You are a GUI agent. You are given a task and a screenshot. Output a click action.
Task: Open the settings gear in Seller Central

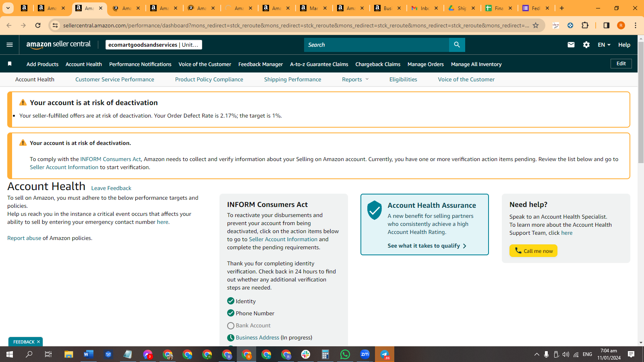(586, 45)
